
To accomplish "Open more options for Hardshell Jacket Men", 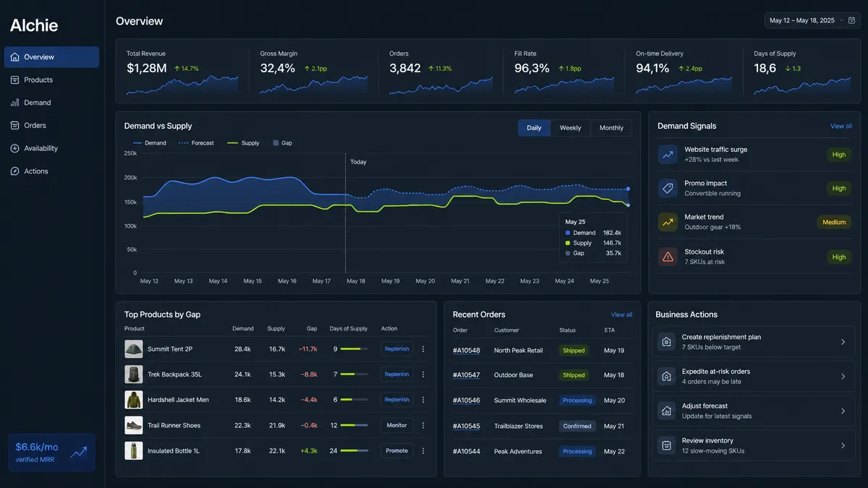I will coord(423,400).
